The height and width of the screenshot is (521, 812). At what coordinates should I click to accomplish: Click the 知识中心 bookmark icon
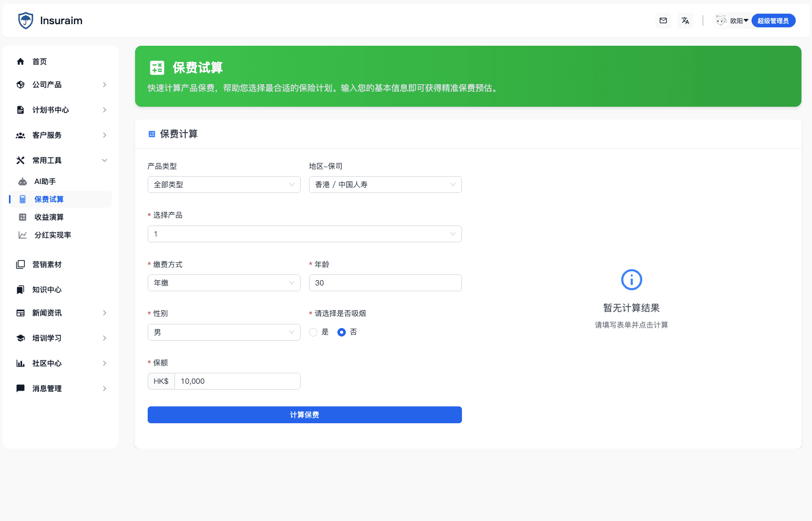[x=20, y=289]
